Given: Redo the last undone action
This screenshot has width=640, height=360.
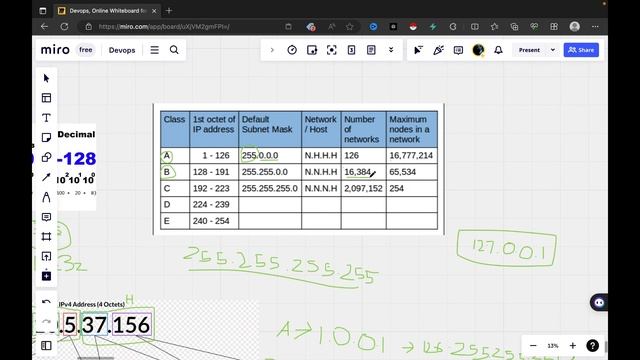Looking at the screenshot, I should tap(46, 321).
